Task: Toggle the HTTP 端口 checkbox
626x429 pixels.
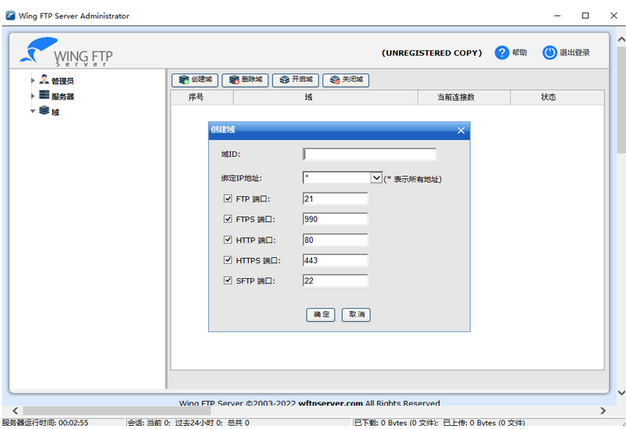Action: tap(228, 239)
